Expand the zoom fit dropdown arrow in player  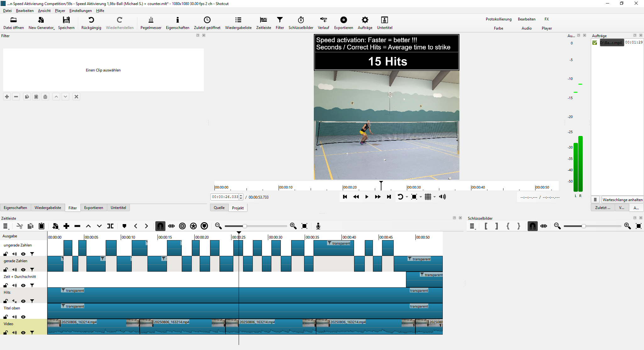pos(421,197)
